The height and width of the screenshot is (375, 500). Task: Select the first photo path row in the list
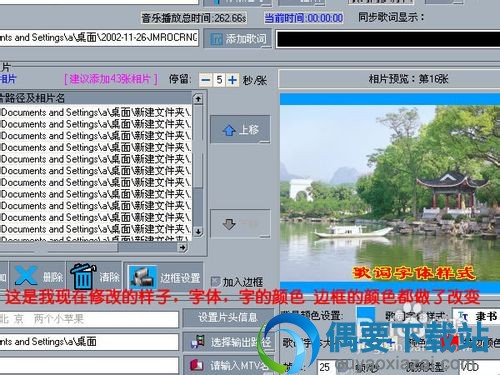96,112
